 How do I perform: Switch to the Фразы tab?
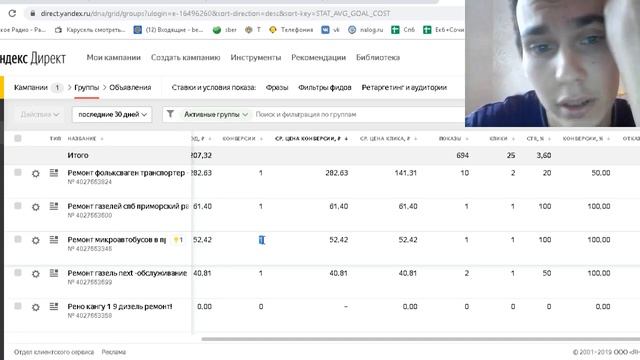(277, 87)
